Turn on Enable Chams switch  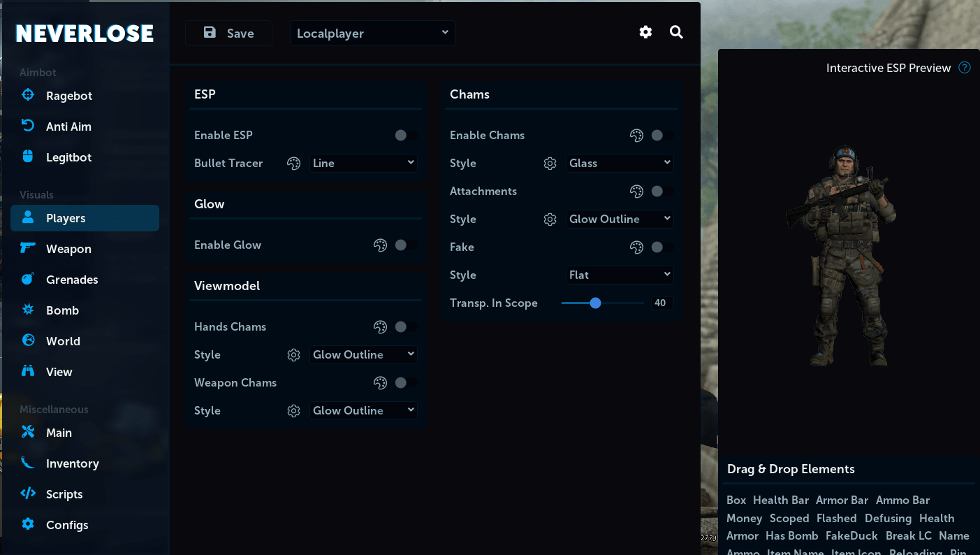662,135
